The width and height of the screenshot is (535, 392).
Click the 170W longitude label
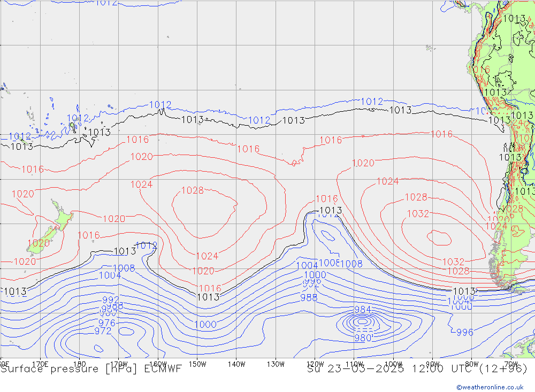tap(119, 364)
